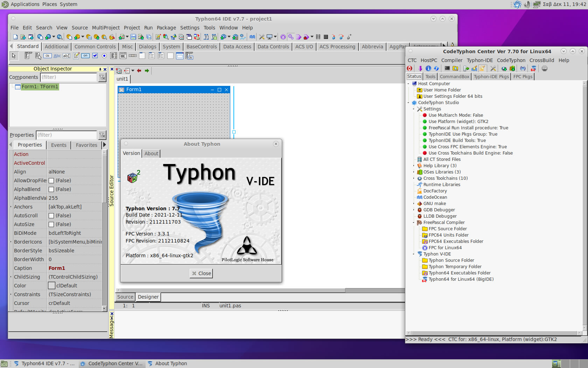The image size is (588, 368).
Task: Select FPC Source Folder tree item
Action: [448, 229]
